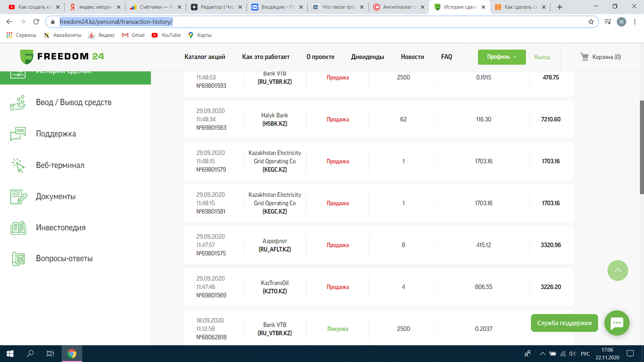The height and width of the screenshot is (362, 644).
Task: Switch to the Что такое трейд tab
Action: click(339, 8)
